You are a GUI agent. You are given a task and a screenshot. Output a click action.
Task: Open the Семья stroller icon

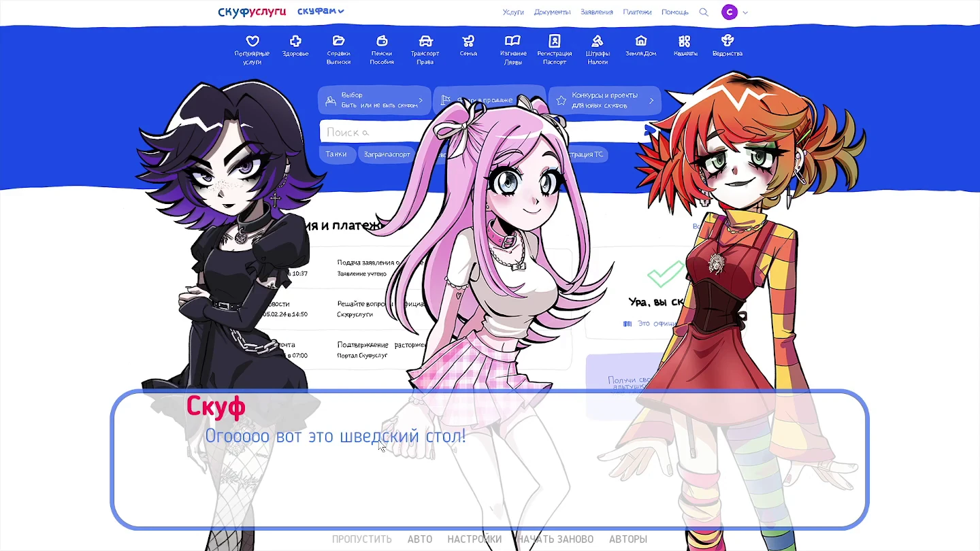468,41
